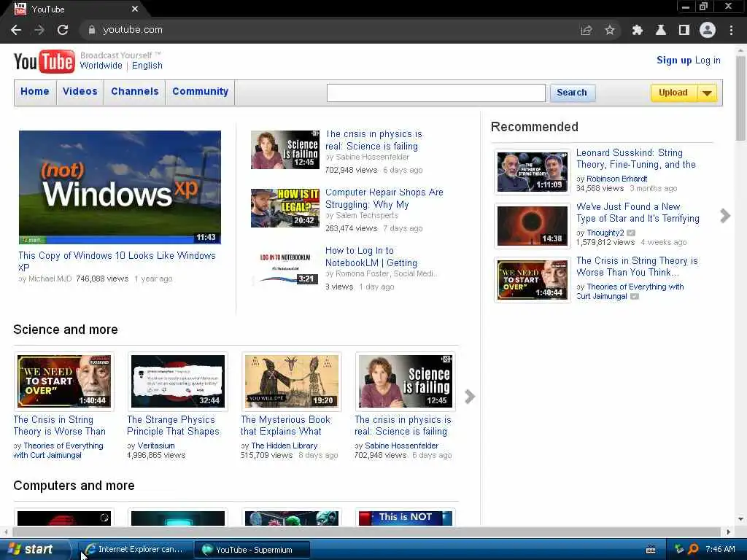Open the Home tab
747x560 pixels.
(x=35, y=91)
